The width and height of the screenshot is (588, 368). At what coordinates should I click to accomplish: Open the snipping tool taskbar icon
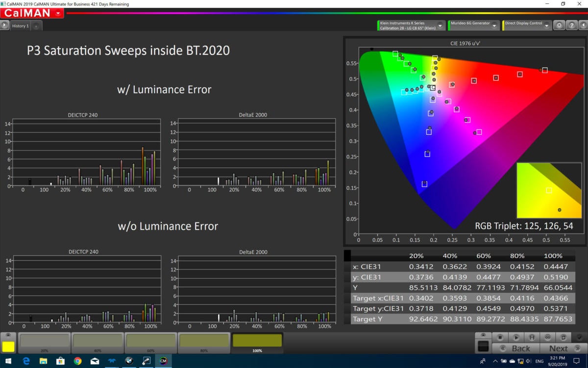146,361
